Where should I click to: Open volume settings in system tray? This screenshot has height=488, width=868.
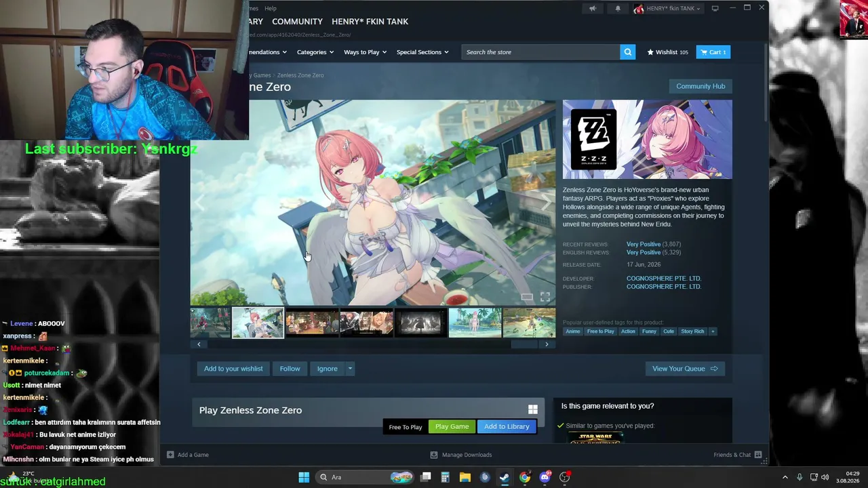point(825,477)
